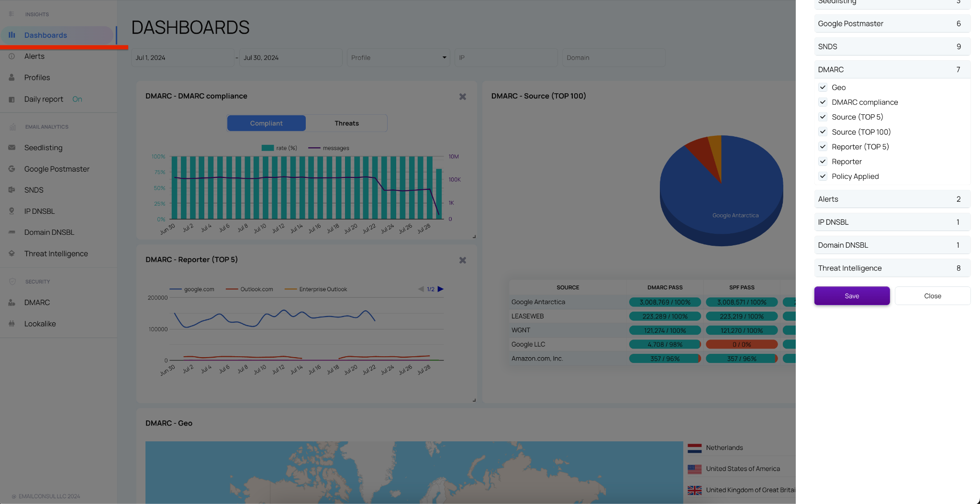This screenshot has width=980, height=504.
Task: Open Lookalike in sidebar menu
Action: pyautogui.click(x=40, y=324)
